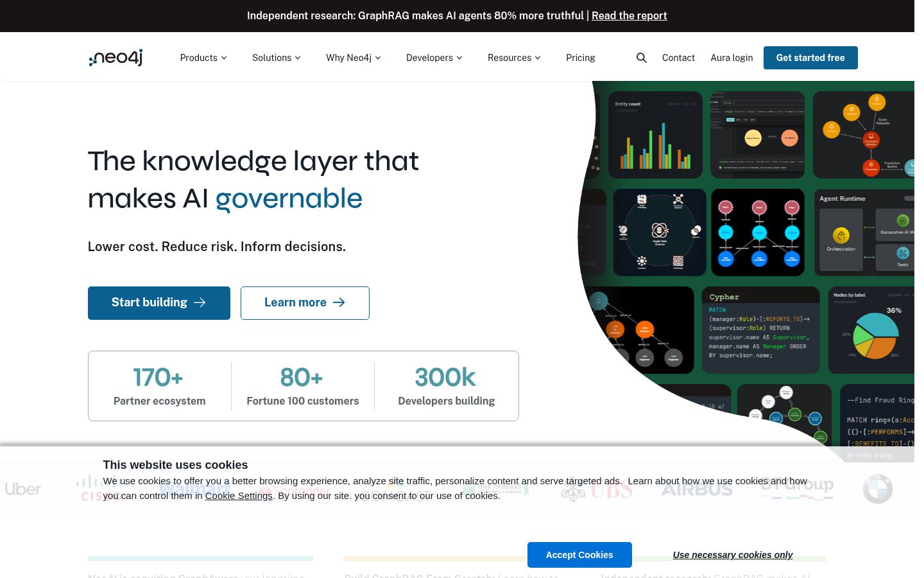Expand the Products menu chevron
Image resolution: width=924 pixels, height=578 pixels.
coord(224,58)
